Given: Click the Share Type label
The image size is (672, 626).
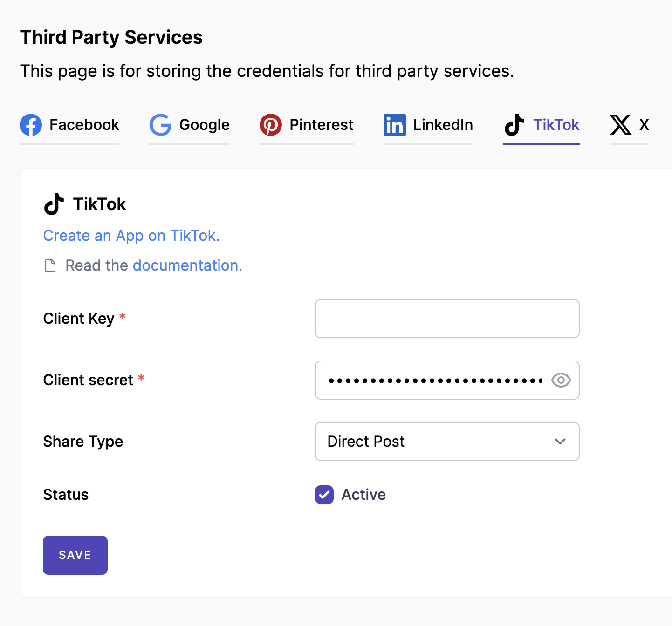Looking at the screenshot, I should tap(83, 442).
